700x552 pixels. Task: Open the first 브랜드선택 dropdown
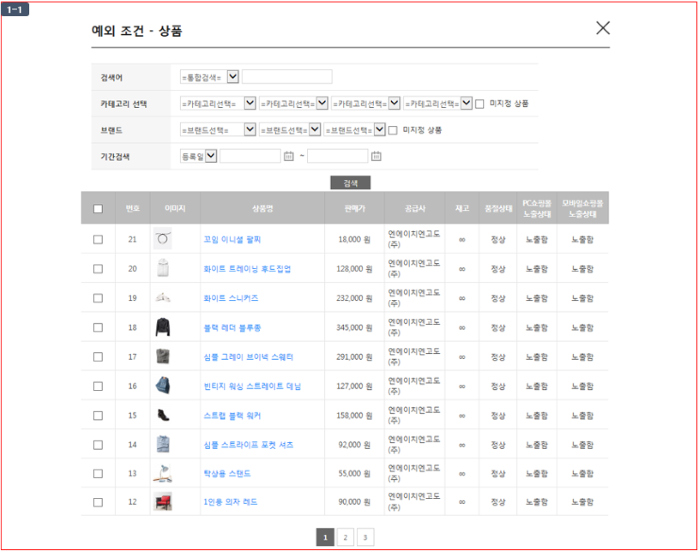coord(250,130)
